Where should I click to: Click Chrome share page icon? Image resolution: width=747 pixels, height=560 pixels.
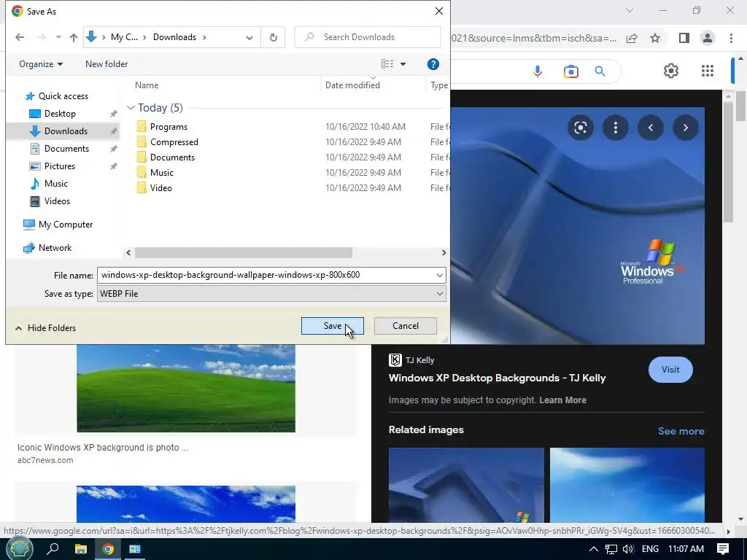632,38
